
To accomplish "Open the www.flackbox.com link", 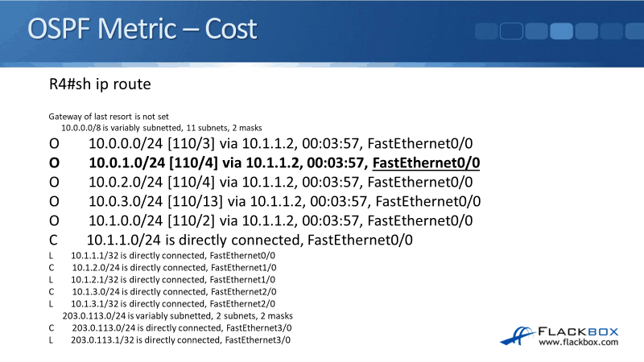I will pos(578,343).
